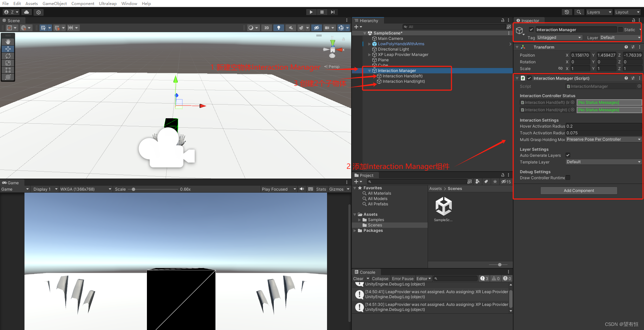Select the Hand view tool
Screen dimensions: 644x330
pos(8,42)
